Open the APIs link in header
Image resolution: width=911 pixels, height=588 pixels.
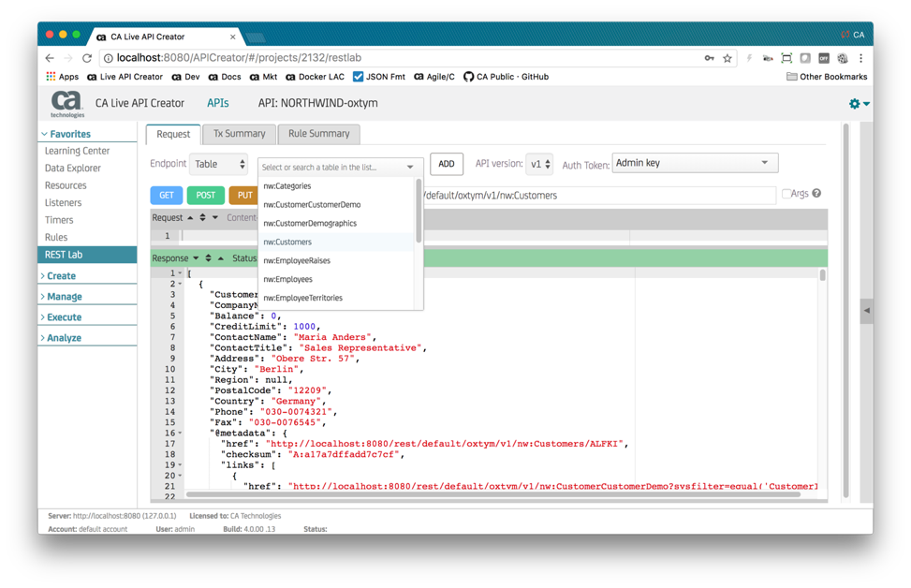[x=218, y=103]
